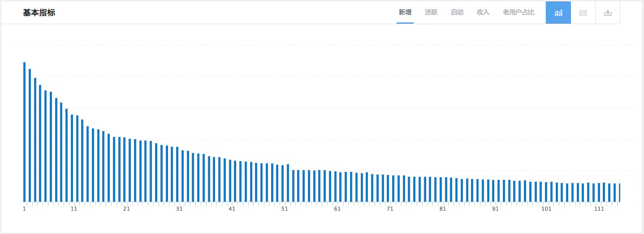Click x-axis label 11
This screenshot has height=234, width=644.
[74, 209]
